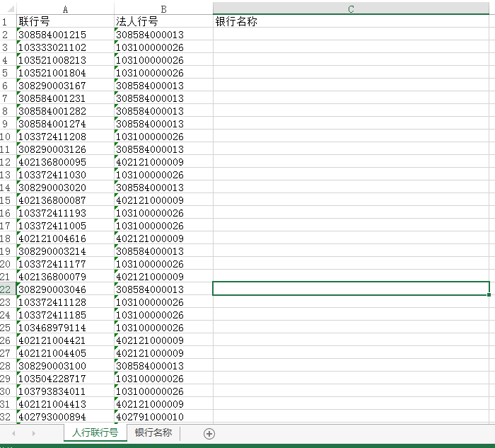Image resolution: width=495 pixels, height=448 pixels.
Task: Select row 32 header
Action: (x=8, y=417)
